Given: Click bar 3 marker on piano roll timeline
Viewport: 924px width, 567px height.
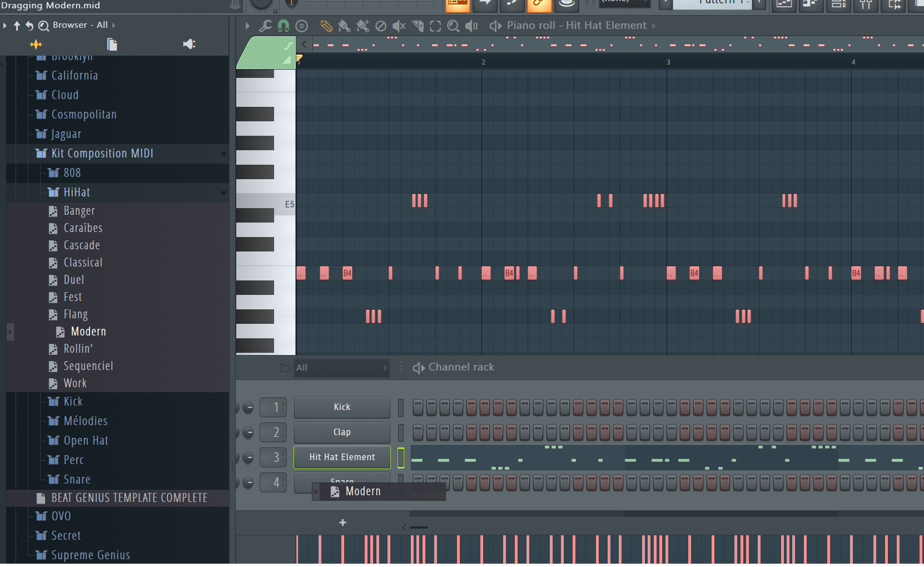Looking at the screenshot, I should point(668,62).
